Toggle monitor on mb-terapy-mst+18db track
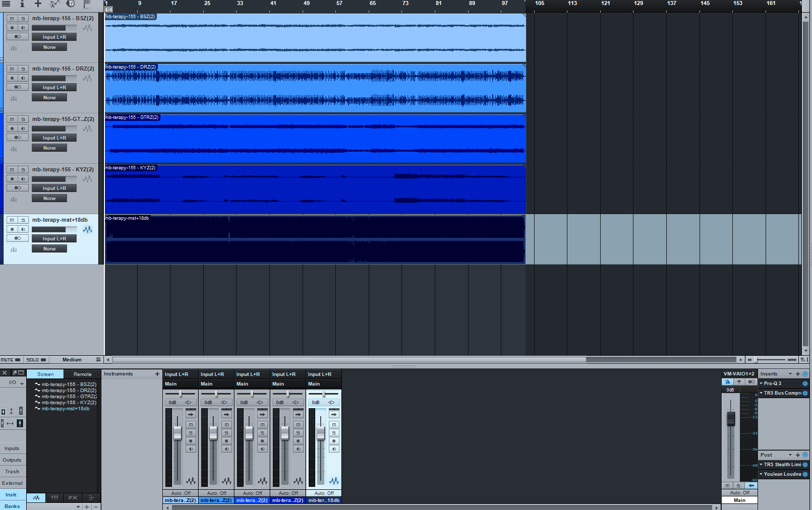This screenshot has width=812, height=510. [23, 229]
